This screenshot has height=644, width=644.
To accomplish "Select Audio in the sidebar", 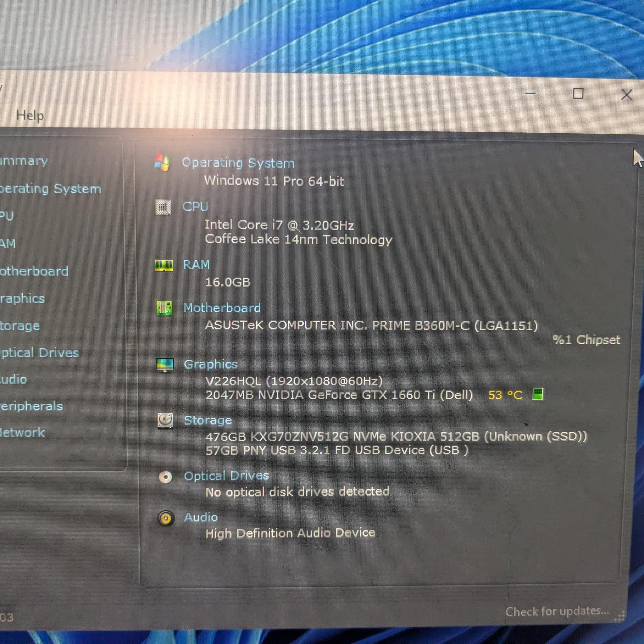I will (x=13, y=379).
